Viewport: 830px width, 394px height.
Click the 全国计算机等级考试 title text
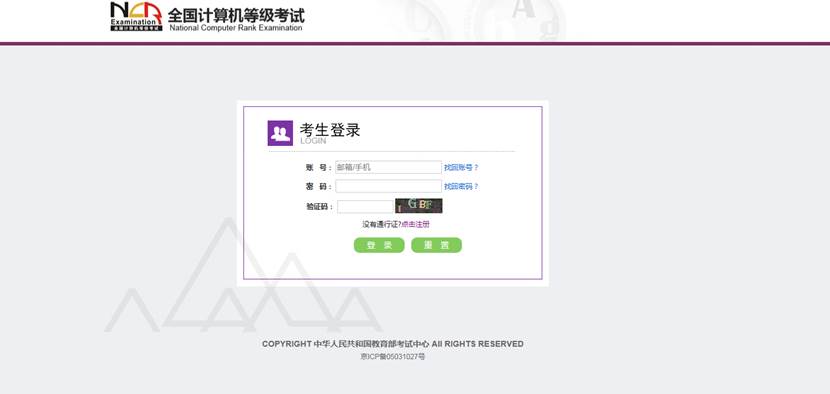(x=236, y=15)
